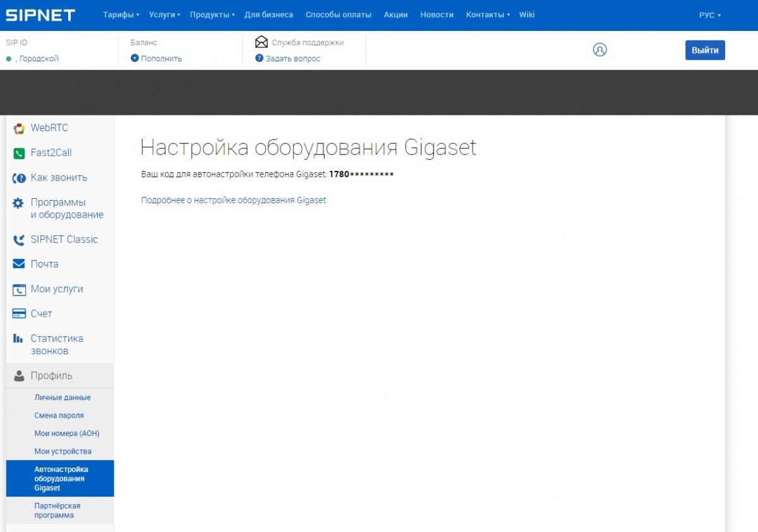This screenshot has height=532, width=758.
Task: Click the plus icon beside Пополнить
Action: pos(135,58)
